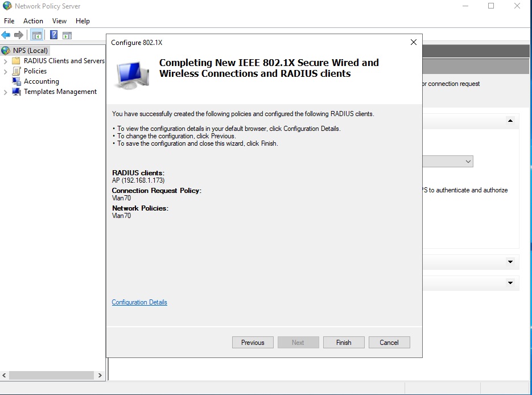This screenshot has height=395, width=532.
Task: Click Vlan70 under Connection Request Policy
Action: [x=121, y=198]
